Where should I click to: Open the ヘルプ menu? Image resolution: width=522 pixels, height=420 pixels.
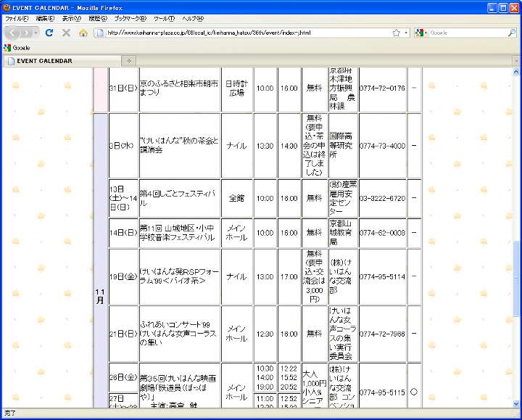[192, 18]
